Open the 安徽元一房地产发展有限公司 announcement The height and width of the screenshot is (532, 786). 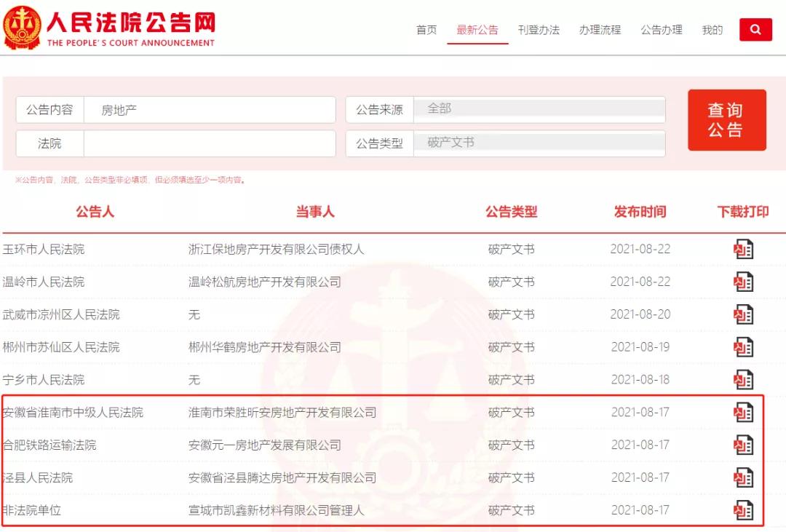[x=266, y=445]
